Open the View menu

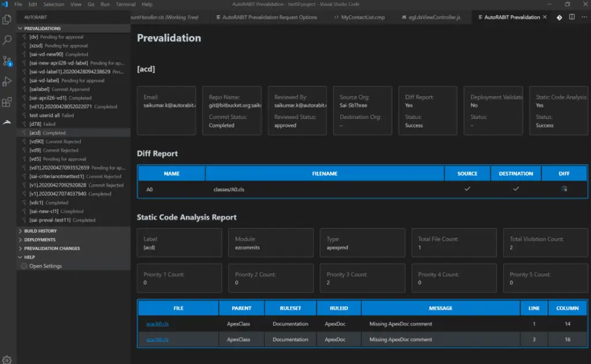pyautogui.click(x=76, y=4)
